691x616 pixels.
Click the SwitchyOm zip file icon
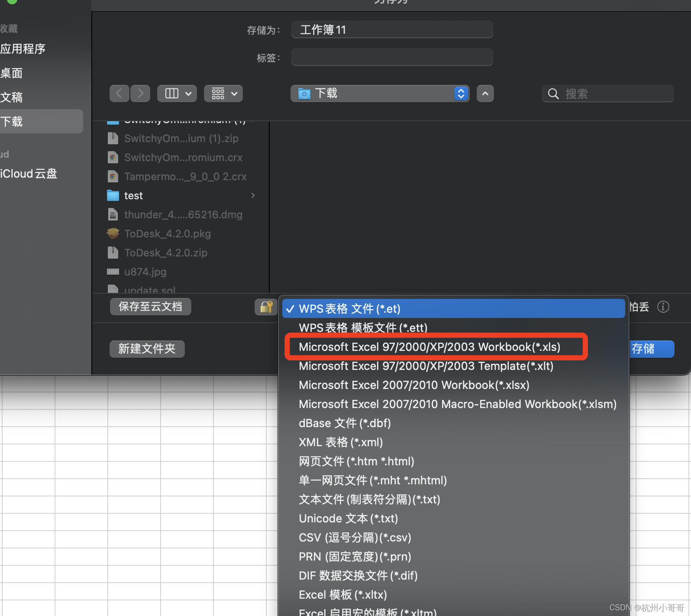(x=113, y=138)
